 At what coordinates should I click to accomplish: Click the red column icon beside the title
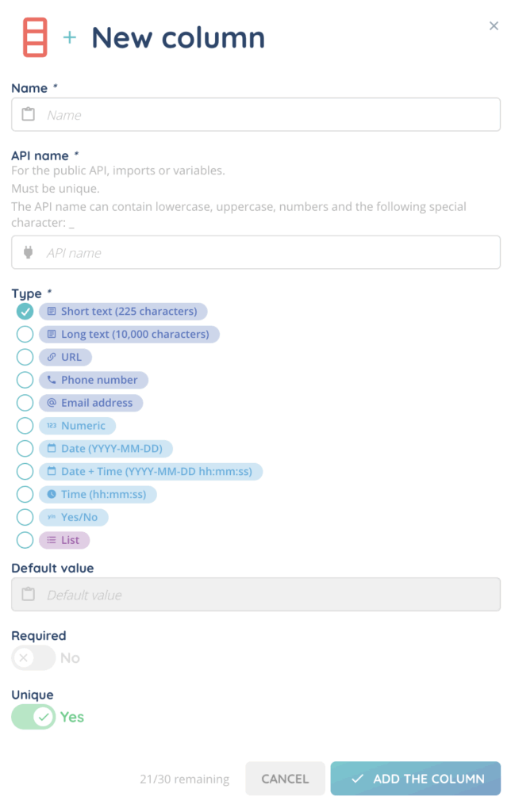35,37
